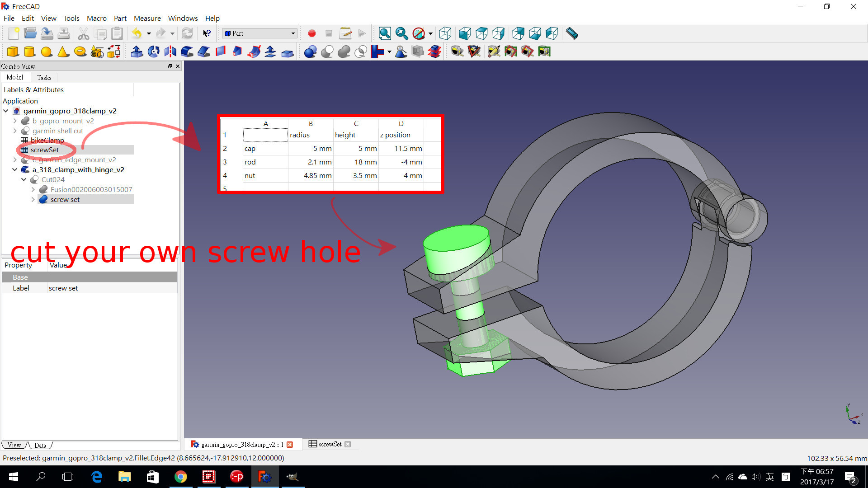Open a file with the folder icon
The image size is (868, 488).
pos(30,33)
